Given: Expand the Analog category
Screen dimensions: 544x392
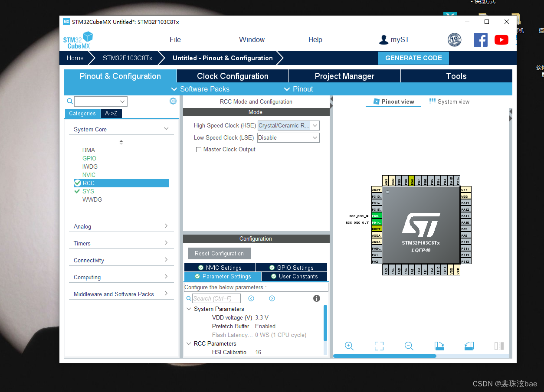Looking at the screenshot, I should point(166,225).
